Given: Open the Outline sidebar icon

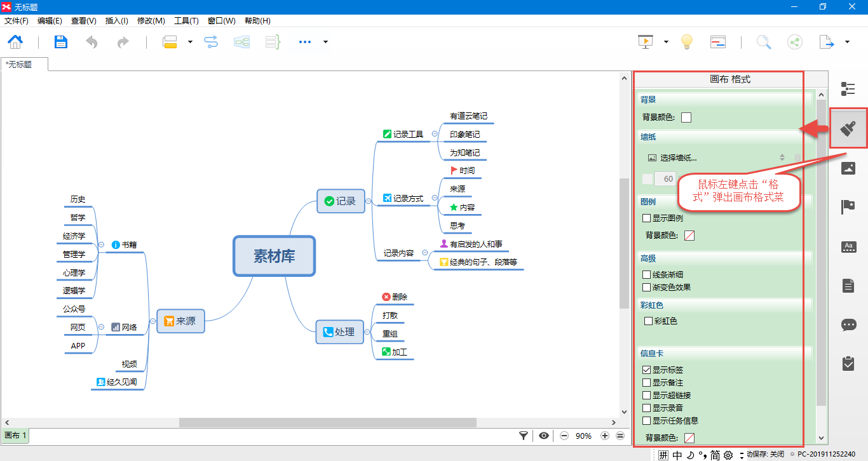Looking at the screenshot, I should click(x=848, y=89).
